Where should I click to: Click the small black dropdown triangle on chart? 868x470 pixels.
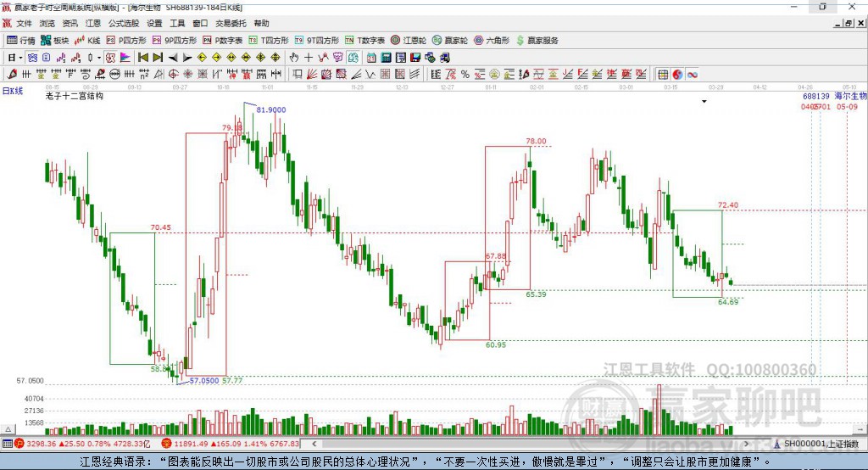pyautogui.click(x=704, y=102)
